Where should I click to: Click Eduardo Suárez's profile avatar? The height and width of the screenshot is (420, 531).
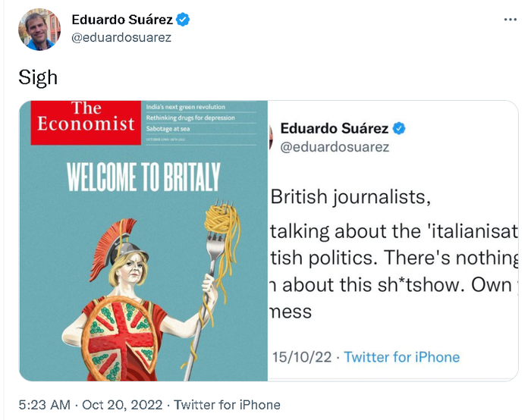[x=39, y=29]
